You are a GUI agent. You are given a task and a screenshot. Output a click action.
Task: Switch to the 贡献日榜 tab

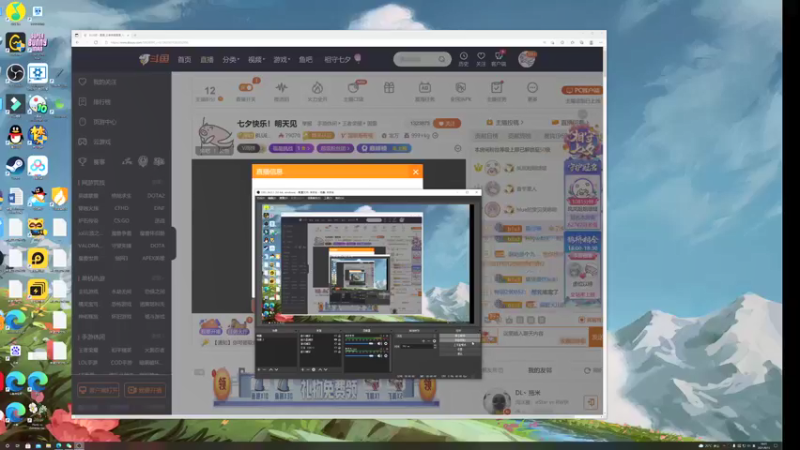(486, 136)
